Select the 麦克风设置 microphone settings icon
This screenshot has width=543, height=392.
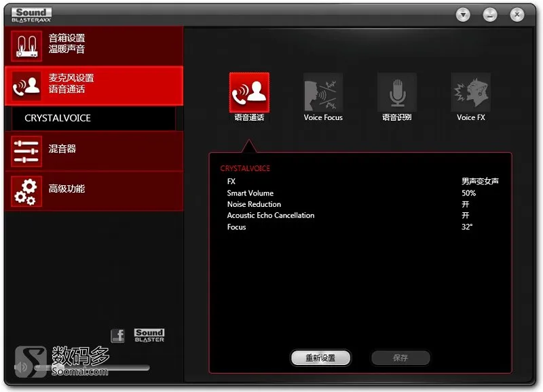26,86
